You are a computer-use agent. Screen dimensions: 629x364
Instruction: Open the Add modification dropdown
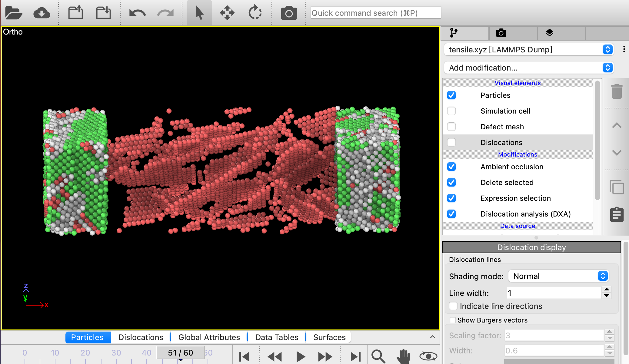pyautogui.click(x=529, y=68)
